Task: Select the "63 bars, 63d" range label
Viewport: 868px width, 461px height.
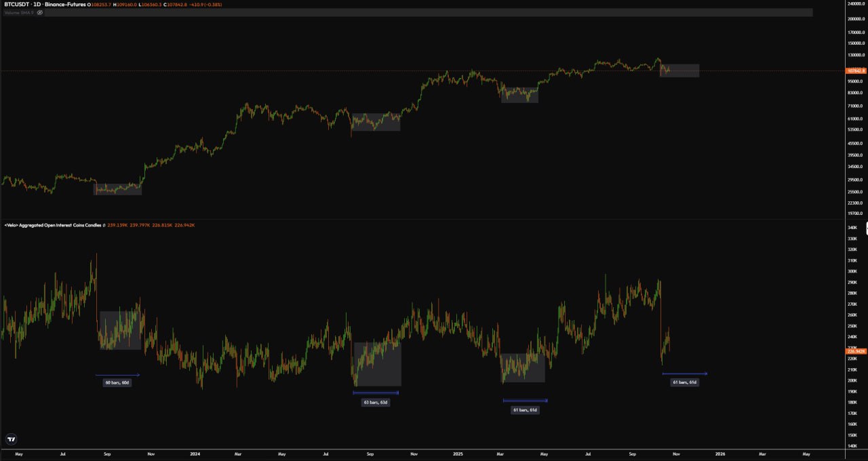Action: coord(376,402)
